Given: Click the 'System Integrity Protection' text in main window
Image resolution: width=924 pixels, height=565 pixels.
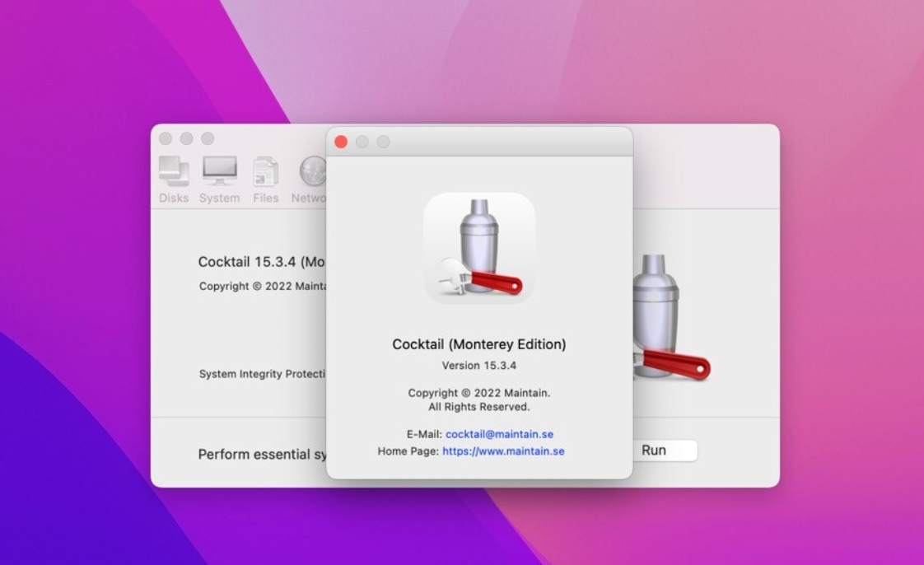Looking at the screenshot, I should (x=262, y=374).
